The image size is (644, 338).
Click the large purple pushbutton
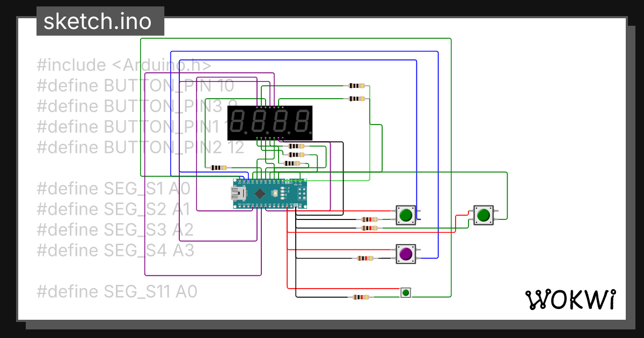pos(406,253)
